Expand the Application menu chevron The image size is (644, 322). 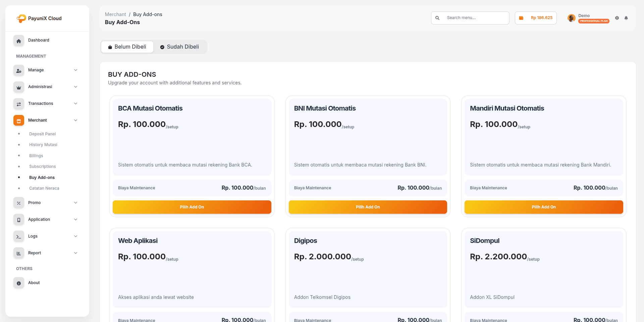(76, 219)
